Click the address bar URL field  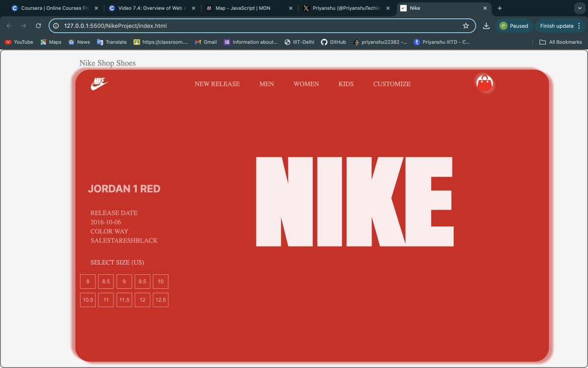click(262, 26)
